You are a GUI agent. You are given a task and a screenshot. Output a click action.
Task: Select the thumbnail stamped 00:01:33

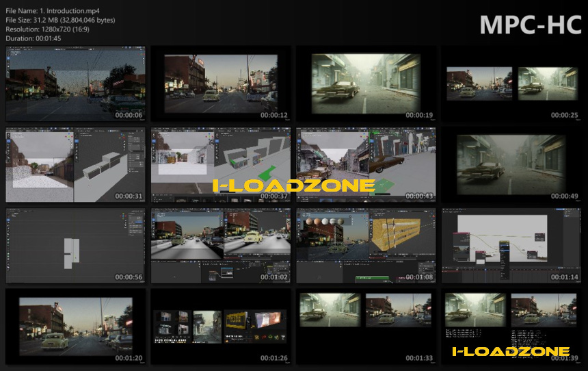[366, 327]
